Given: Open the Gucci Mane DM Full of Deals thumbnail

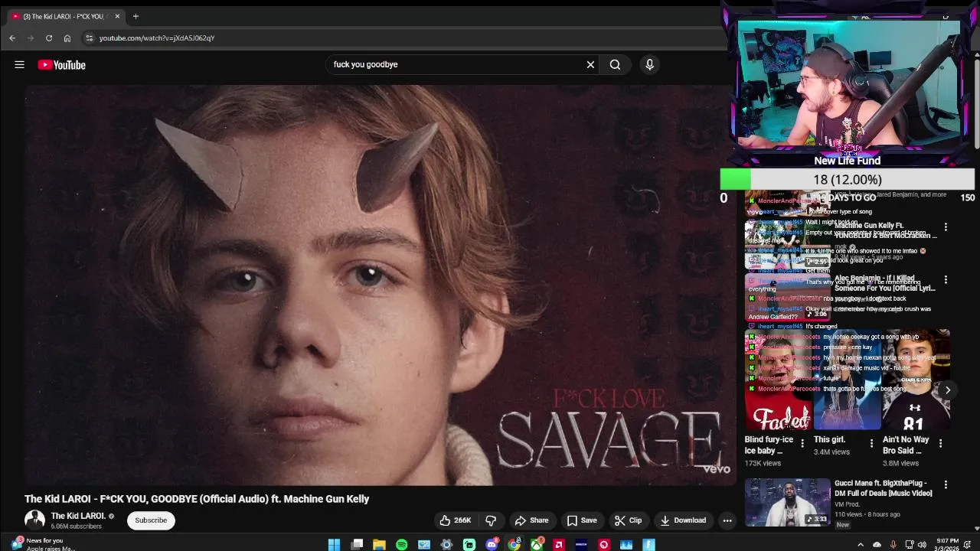Looking at the screenshot, I should pyautogui.click(x=788, y=503).
